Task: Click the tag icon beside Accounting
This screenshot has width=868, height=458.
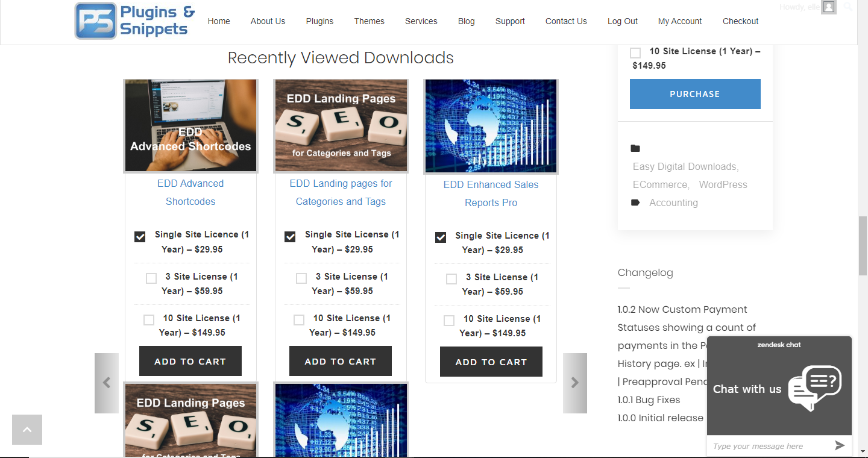Action: [x=635, y=202]
